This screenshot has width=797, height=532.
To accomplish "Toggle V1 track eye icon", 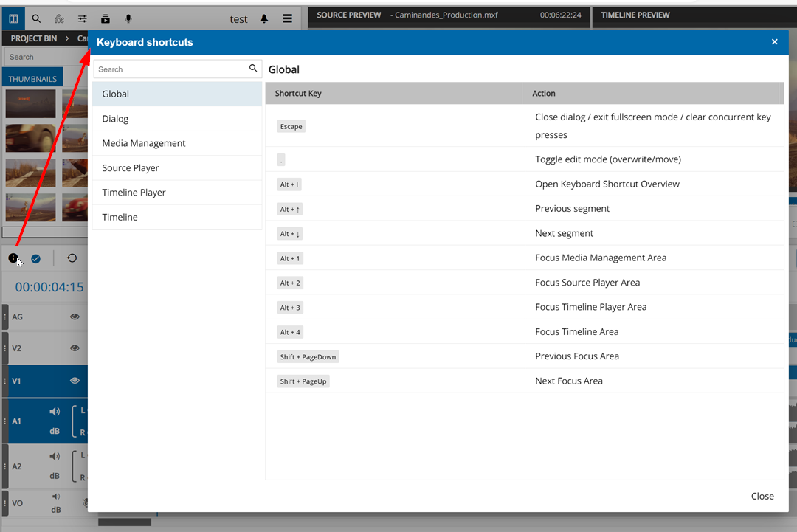I will click(x=75, y=381).
